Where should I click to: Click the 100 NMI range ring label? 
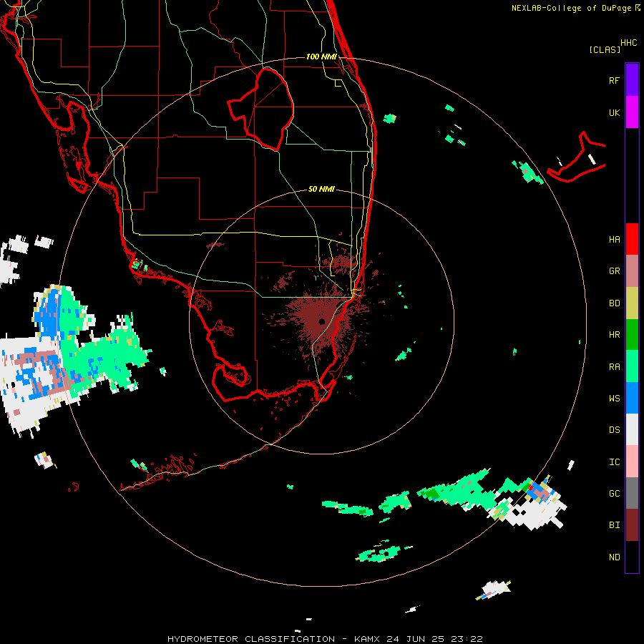pyautogui.click(x=321, y=57)
